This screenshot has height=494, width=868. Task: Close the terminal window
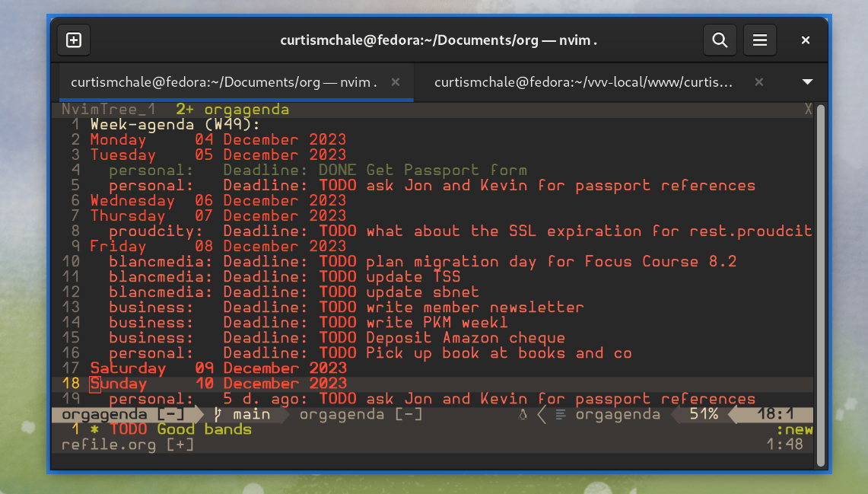pos(806,40)
